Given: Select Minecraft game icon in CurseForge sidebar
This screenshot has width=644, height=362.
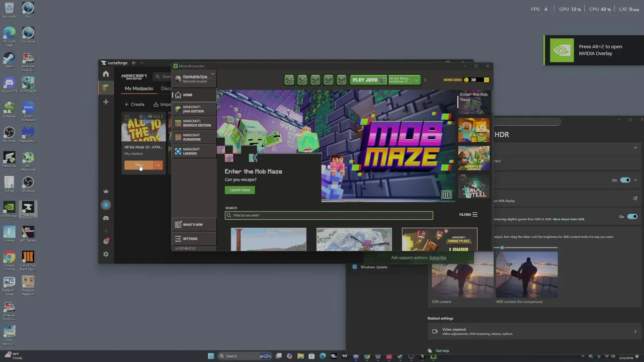Looking at the screenshot, I should pos(106,87).
